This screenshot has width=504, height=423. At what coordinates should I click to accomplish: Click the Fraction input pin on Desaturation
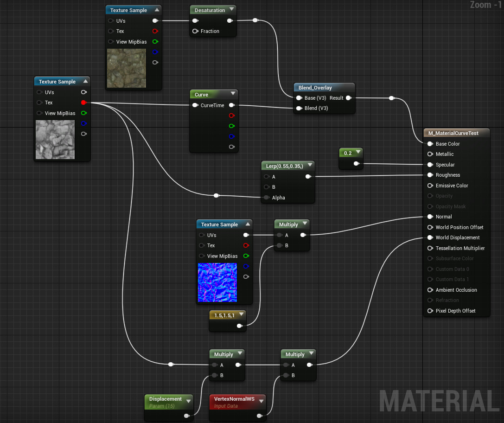pos(195,31)
